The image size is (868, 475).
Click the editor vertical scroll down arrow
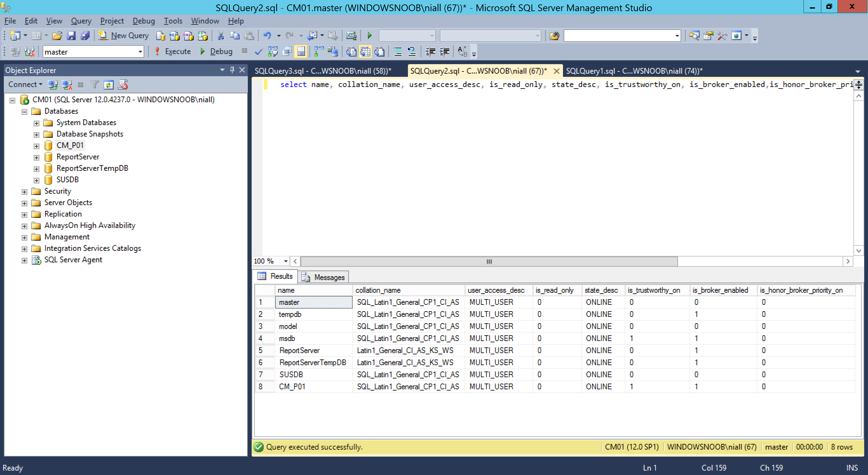[858, 251]
